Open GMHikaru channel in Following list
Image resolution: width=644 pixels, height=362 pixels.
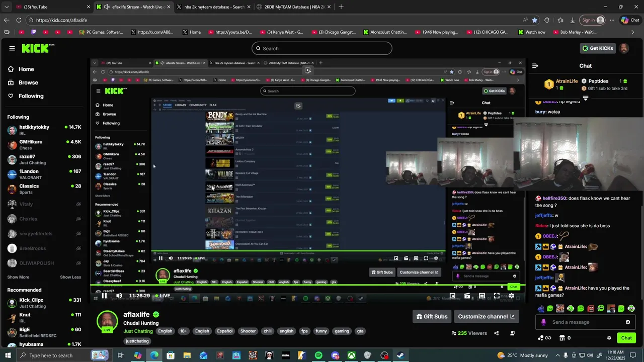pos(44,145)
